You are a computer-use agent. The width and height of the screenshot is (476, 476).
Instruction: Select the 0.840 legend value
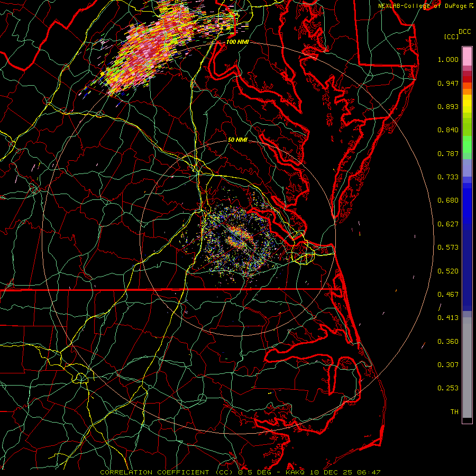[x=448, y=130]
